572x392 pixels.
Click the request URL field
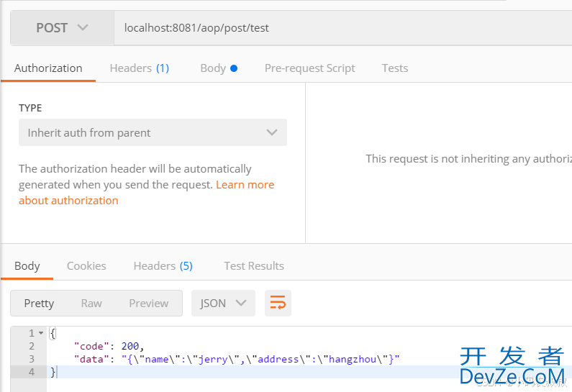tap(343, 28)
